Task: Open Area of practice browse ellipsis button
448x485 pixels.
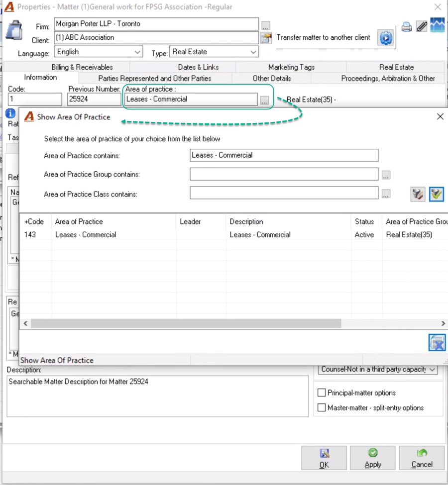Action: click(264, 100)
